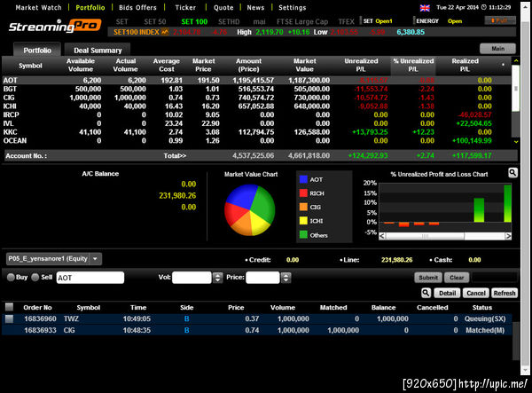Open the Quote menu

(223, 7)
